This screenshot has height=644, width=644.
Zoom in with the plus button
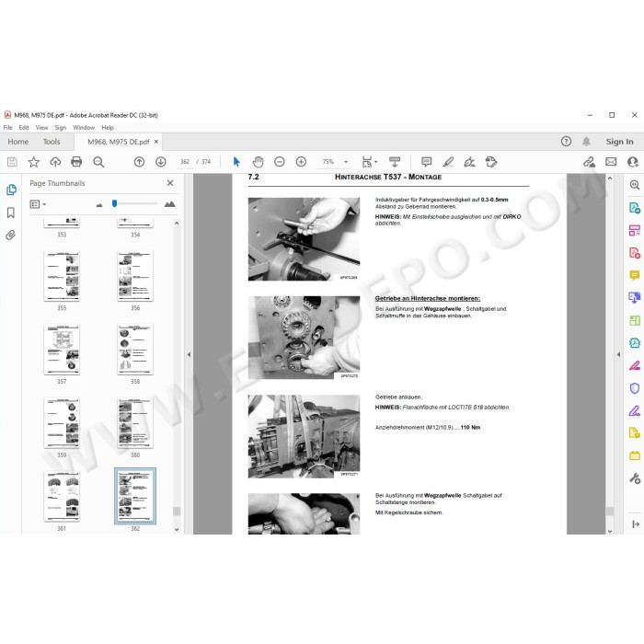point(301,162)
